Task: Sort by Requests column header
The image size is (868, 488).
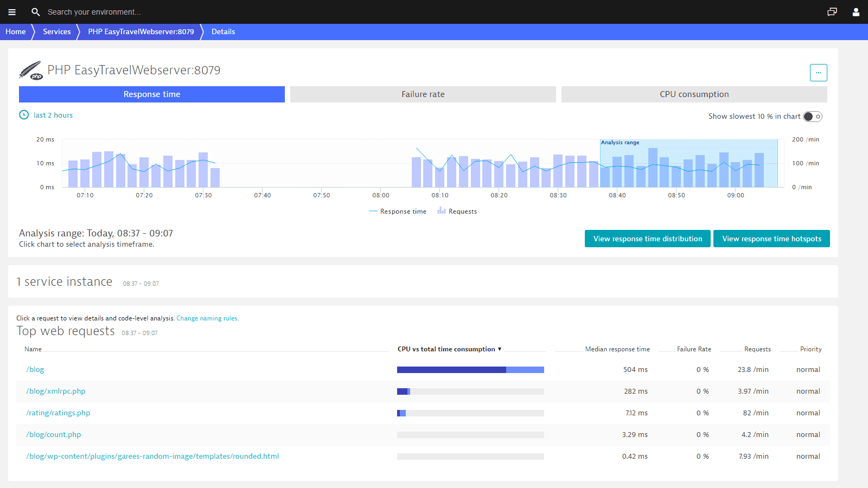Action: [x=757, y=349]
